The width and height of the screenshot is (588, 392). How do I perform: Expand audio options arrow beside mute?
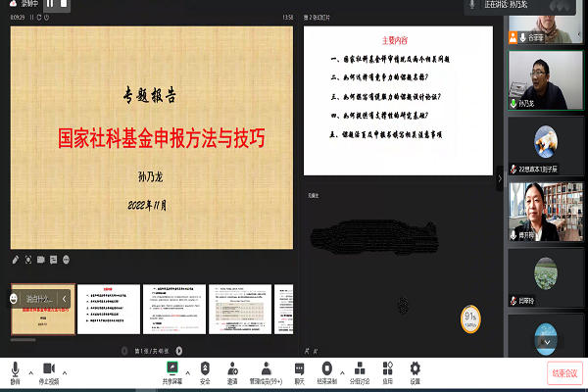29,372
